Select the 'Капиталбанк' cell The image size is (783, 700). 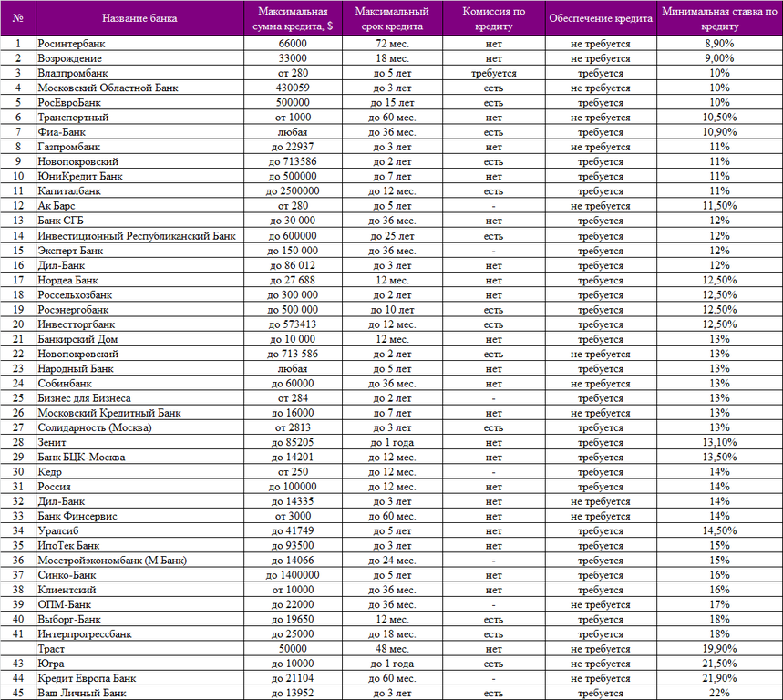pyautogui.click(x=139, y=191)
